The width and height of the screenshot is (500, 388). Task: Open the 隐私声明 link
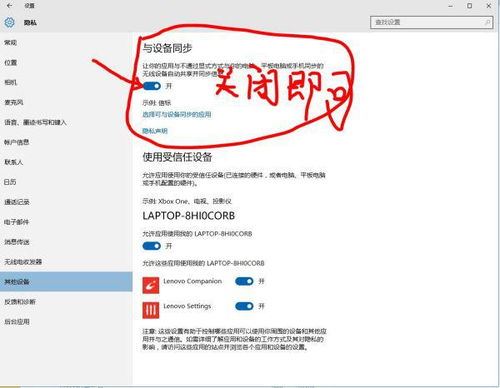[155, 131]
